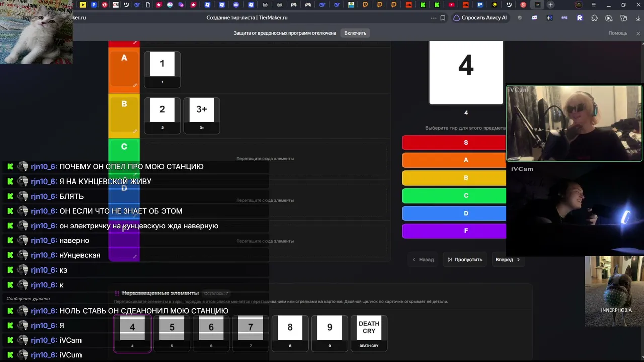The width and height of the screenshot is (644, 362).
Task: Open the extensions puzzle icon
Action: 594,18
